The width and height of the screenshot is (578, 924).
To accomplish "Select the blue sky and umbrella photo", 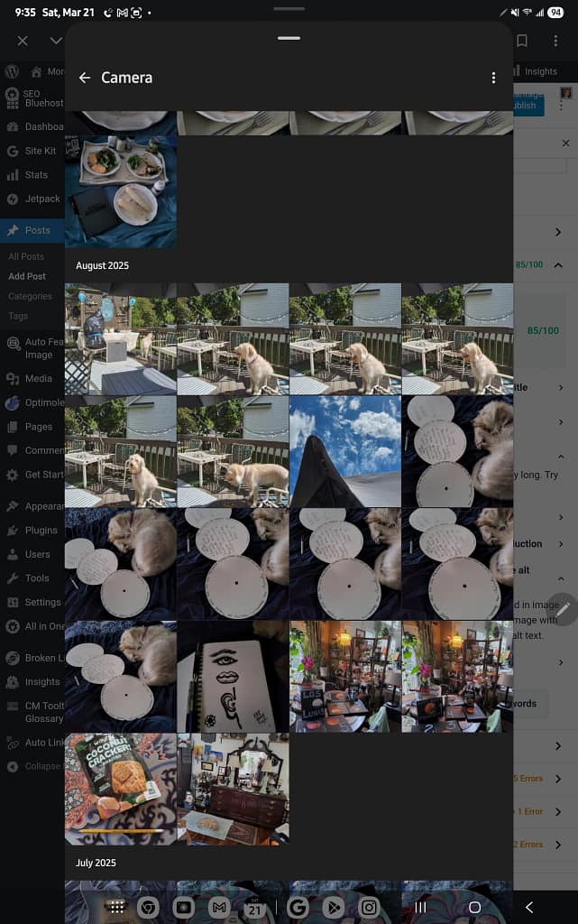I will (345, 451).
